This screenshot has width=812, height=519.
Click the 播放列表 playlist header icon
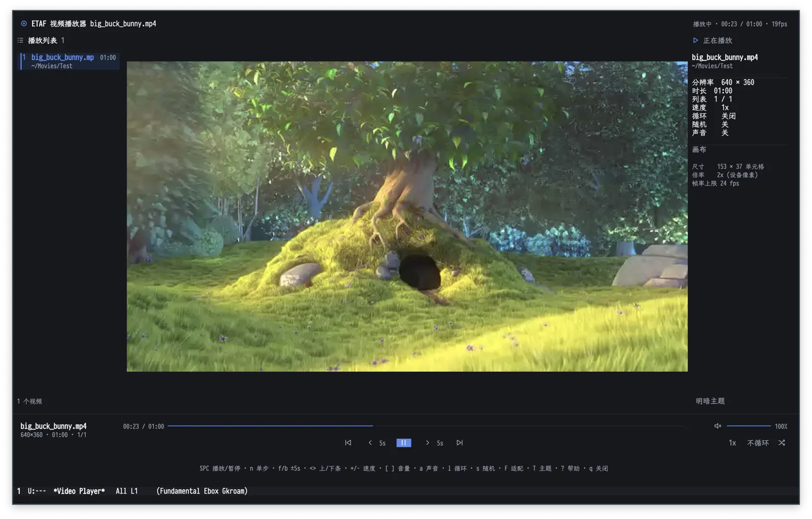coord(20,40)
